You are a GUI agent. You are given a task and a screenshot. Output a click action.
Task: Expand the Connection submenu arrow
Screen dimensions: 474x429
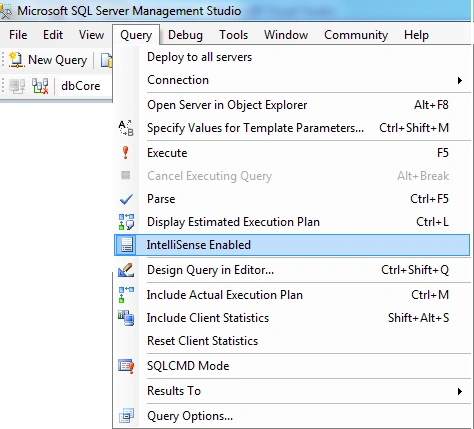coord(460,80)
